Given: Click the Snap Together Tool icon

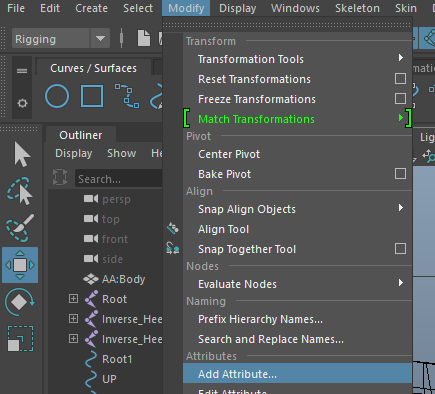Looking at the screenshot, I should 173,248.
